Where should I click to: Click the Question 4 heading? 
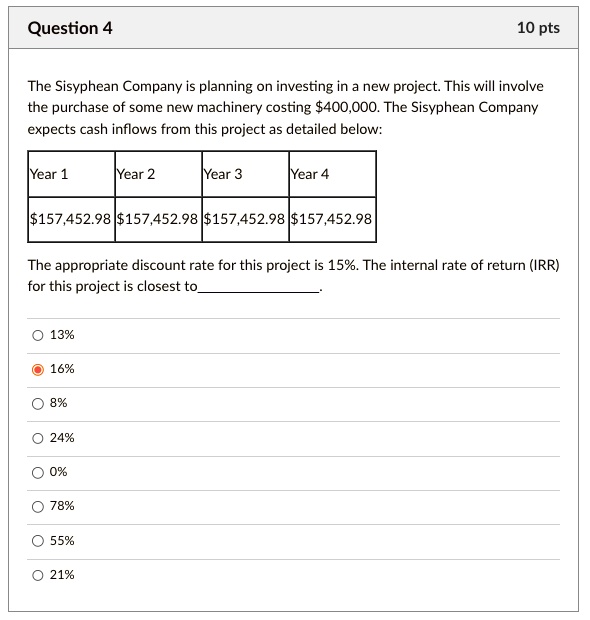click(70, 28)
